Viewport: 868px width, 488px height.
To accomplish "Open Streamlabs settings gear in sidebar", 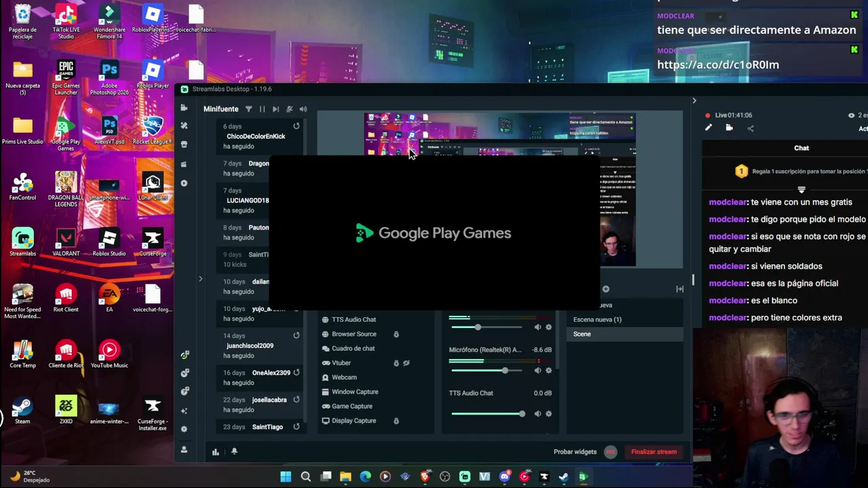I will [184, 429].
